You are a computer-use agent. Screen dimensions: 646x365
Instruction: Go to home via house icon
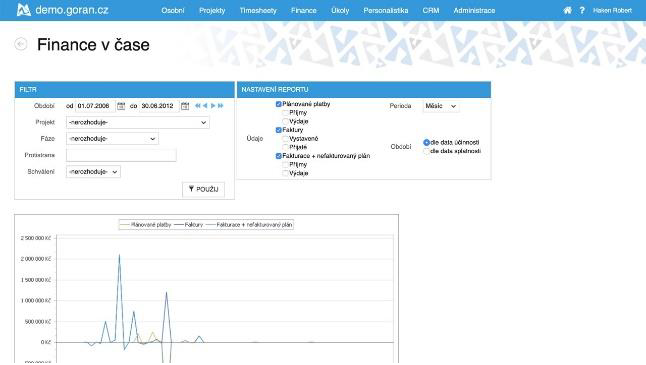tap(567, 10)
